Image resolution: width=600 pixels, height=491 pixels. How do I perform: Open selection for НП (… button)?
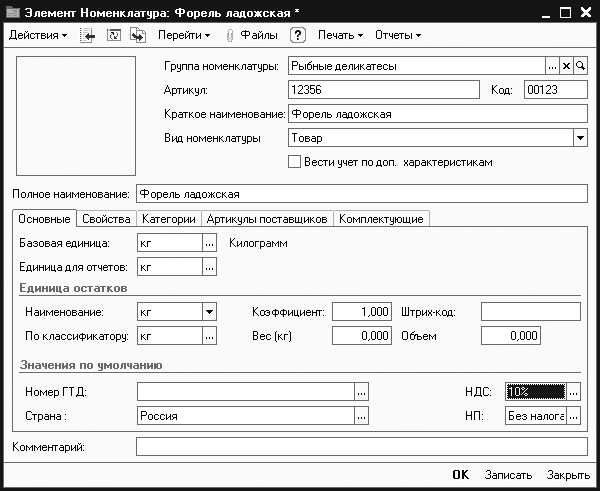tap(573, 416)
